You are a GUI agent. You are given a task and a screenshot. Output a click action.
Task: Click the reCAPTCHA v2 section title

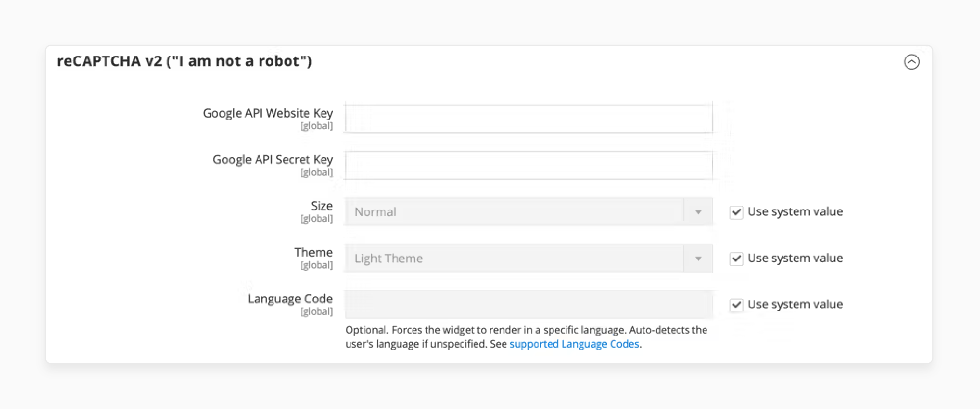coord(185,61)
